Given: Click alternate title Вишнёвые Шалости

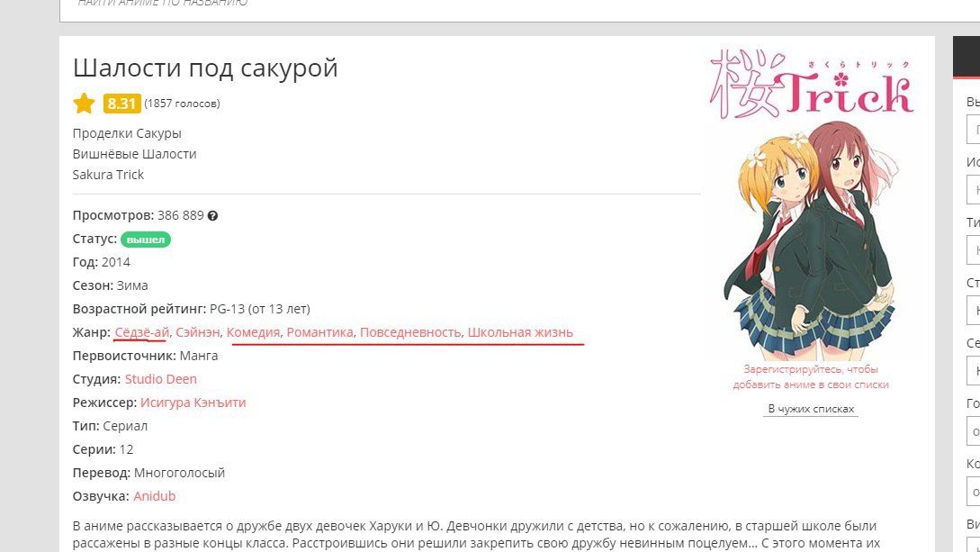Looking at the screenshot, I should (134, 154).
